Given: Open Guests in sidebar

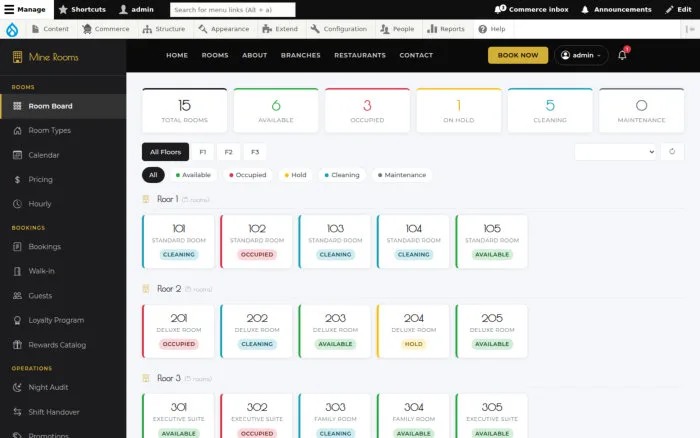Looking at the screenshot, I should [63, 296].
